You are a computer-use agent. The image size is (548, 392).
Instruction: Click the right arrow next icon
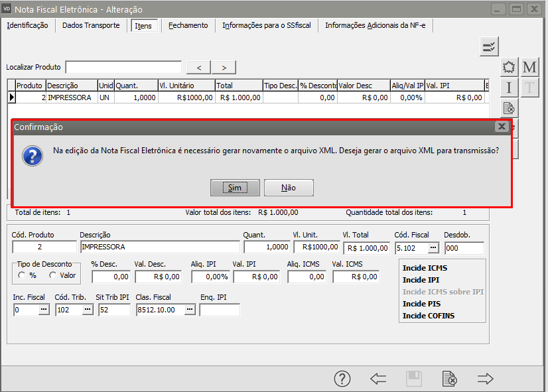click(x=486, y=379)
